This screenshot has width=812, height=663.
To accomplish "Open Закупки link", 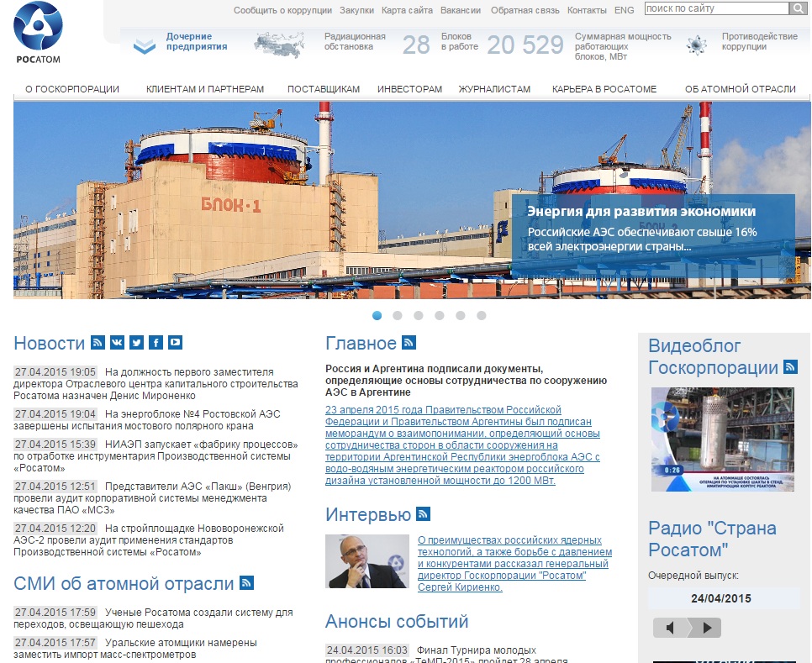I will click(x=356, y=10).
